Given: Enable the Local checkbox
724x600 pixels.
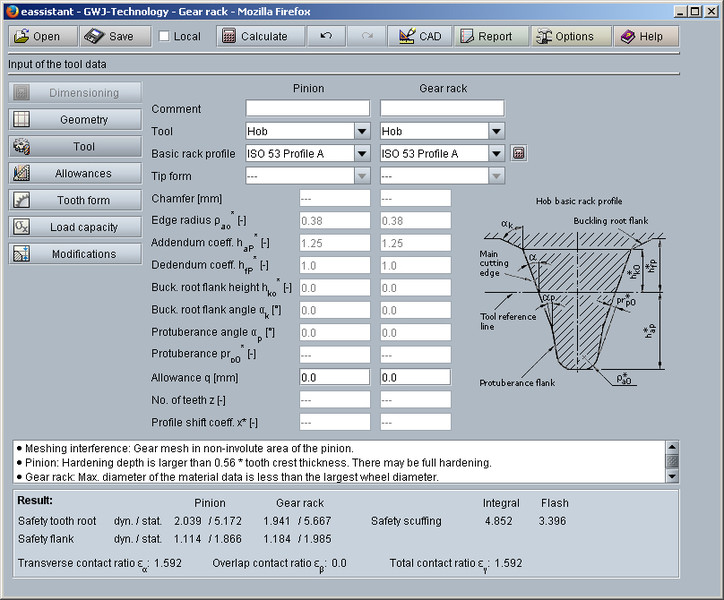Looking at the screenshot, I should coord(164,37).
